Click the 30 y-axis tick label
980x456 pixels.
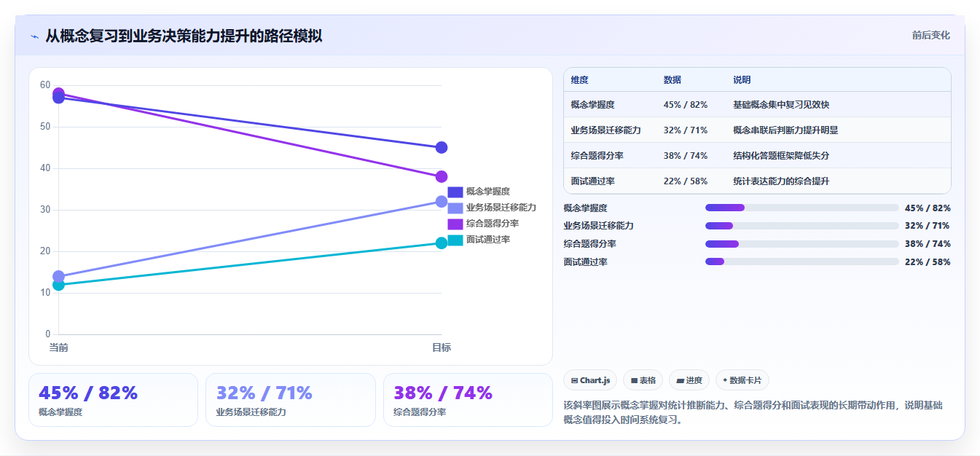pyautogui.click(x=45, y=210)
